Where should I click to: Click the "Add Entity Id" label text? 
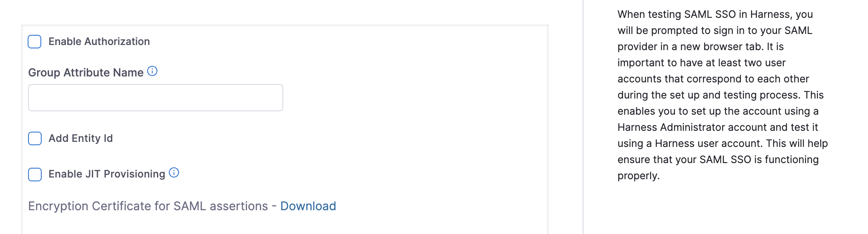[x=80, y=138]
